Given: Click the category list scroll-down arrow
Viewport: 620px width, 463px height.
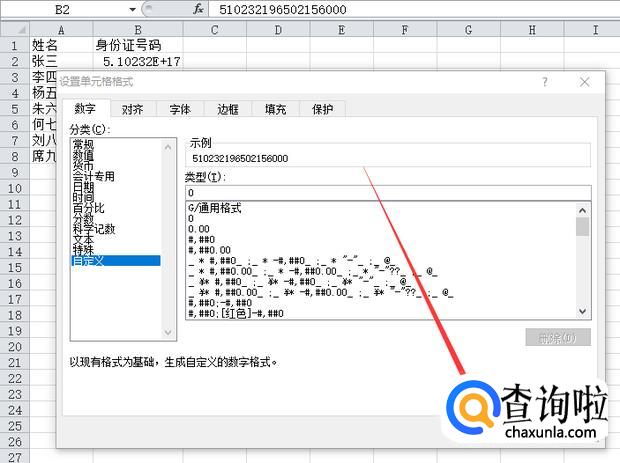Looking at the screenshot, I should (x=168, y=333).
